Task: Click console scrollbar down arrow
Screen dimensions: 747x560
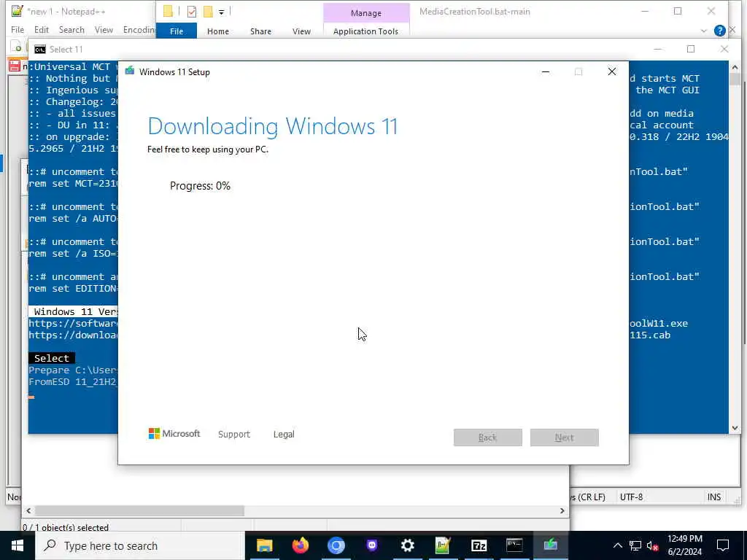Action: click(735, 427)
